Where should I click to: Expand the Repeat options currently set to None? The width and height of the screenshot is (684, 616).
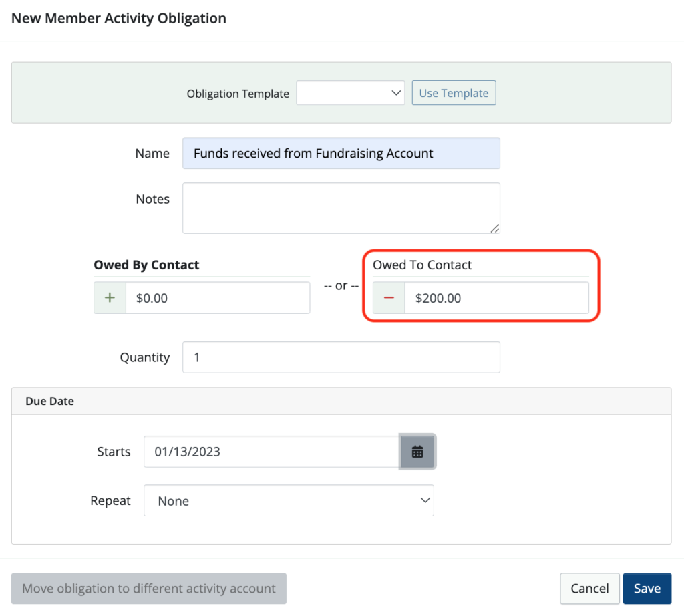[289, 500]
